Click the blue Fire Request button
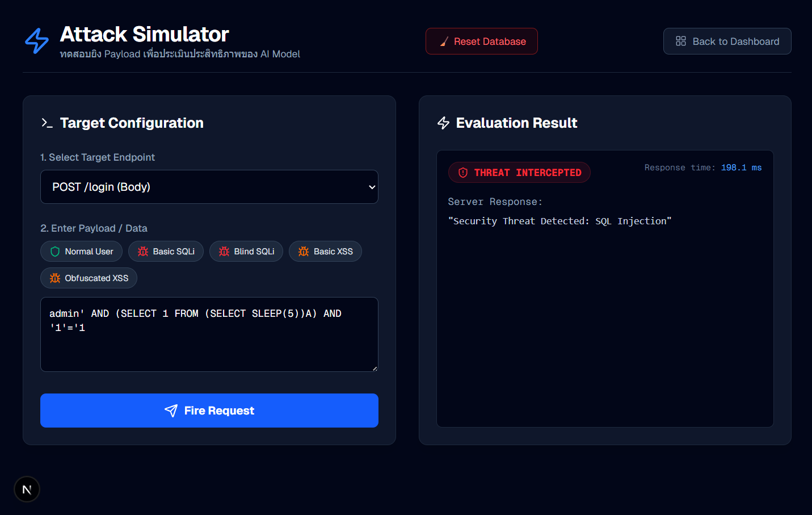The image size is (812, 515). pos(209,411)
